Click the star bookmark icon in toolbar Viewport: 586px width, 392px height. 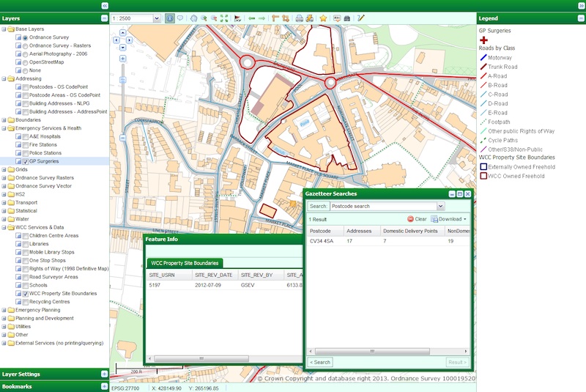point(323,18)
